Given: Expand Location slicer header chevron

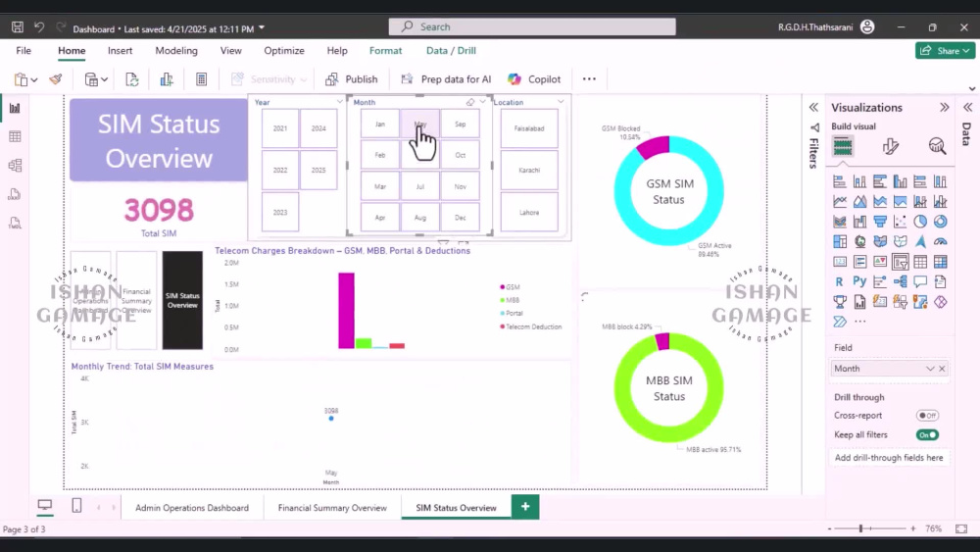Looking at the screenshot, I should pyautogui.click(x=561, y=102).
